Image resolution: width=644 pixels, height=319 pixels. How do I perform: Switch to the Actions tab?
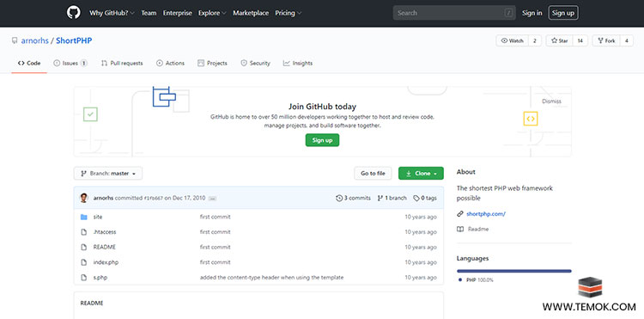171,64
